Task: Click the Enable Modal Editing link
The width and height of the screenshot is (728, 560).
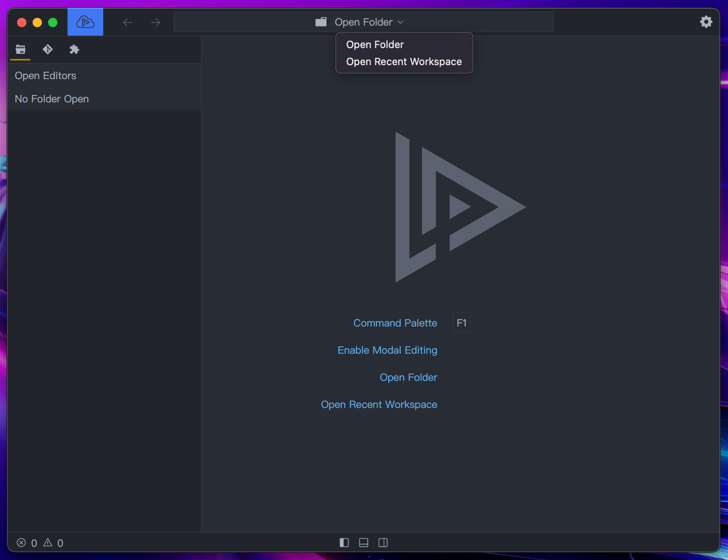Action: pyautogui.click(x=387, y=350)
